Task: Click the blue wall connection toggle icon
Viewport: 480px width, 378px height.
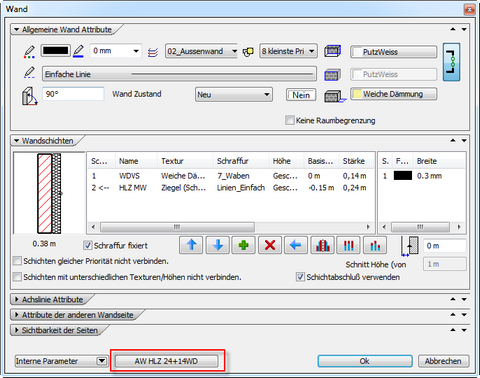Action: tap(451, 62)
